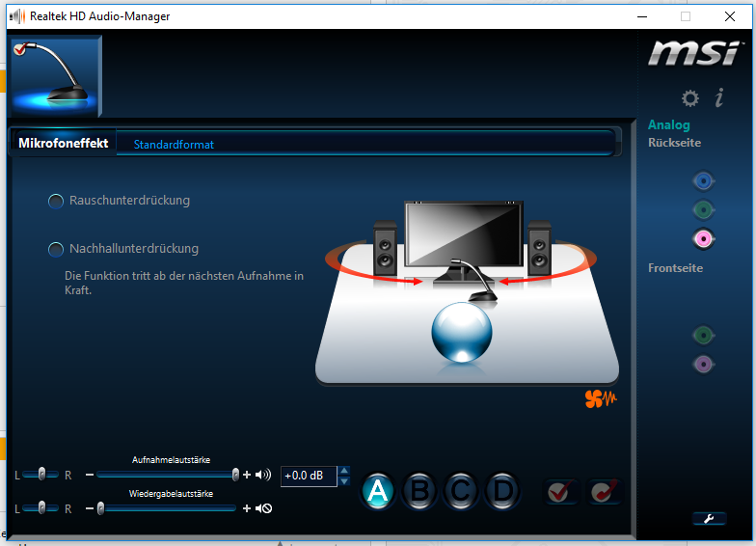Select preset C
The image size is (756, 546).
[x=461, y=492]
